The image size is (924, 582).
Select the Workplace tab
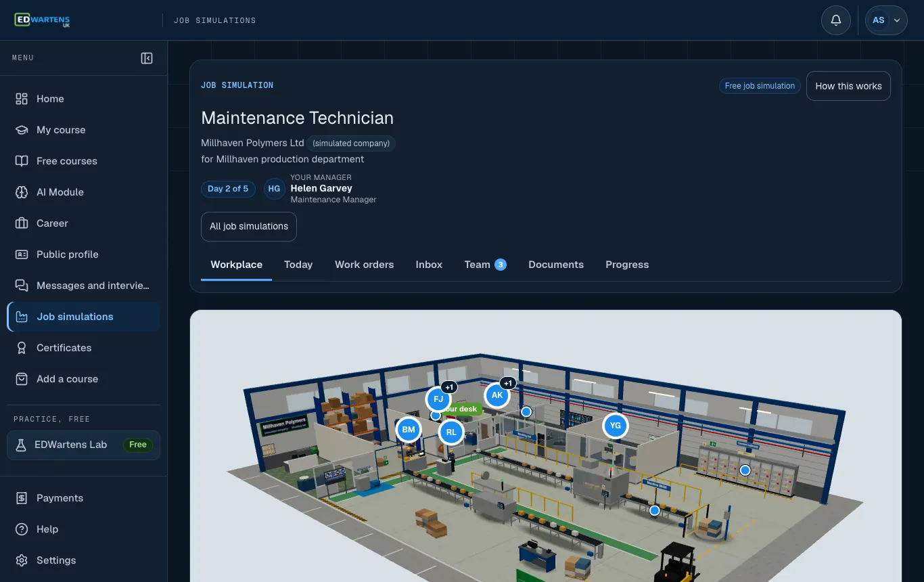(x=236, y=265)
